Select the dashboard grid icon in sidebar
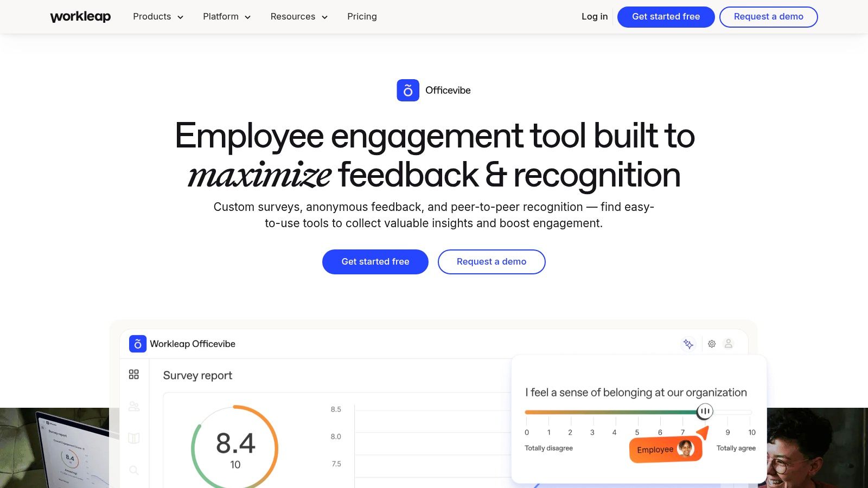 [x=134, y=375]
